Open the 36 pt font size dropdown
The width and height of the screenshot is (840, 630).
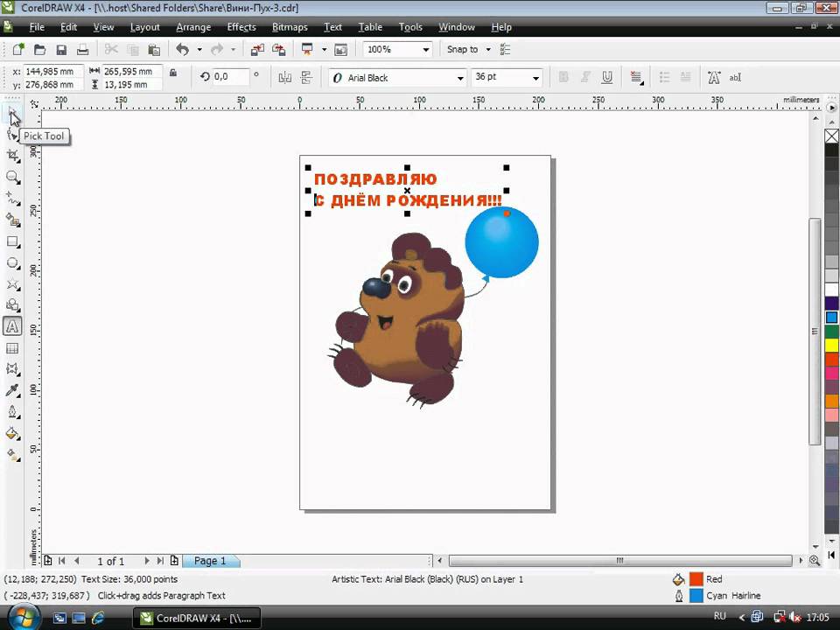(x=535, y=78)
